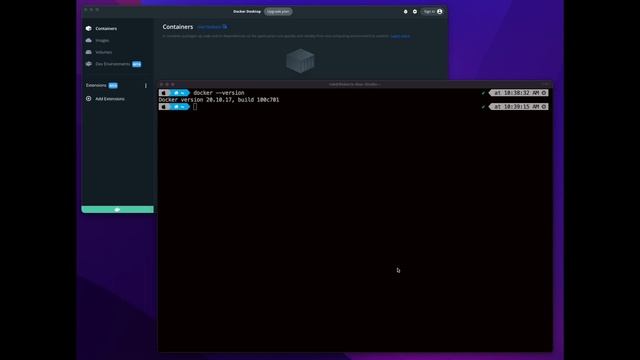Click the BETA badge next to Extensions
The width and height of the screenshot is (640, 360).
tap(113, 86)
